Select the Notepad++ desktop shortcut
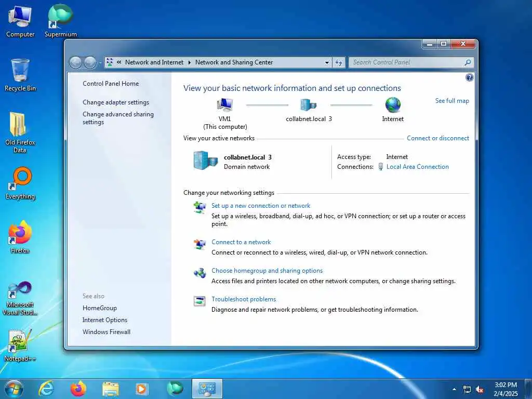This screenshot has width=532, height=399. [20, 345]
